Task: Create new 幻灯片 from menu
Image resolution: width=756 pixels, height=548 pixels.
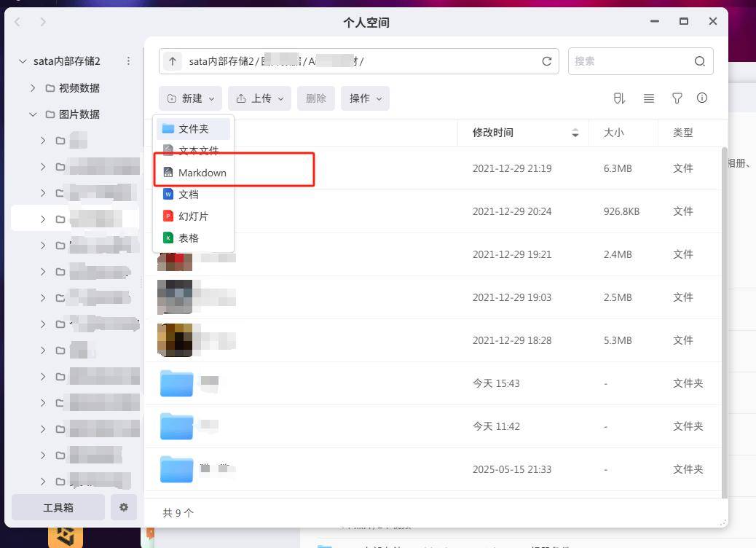Action: [193, 216]
